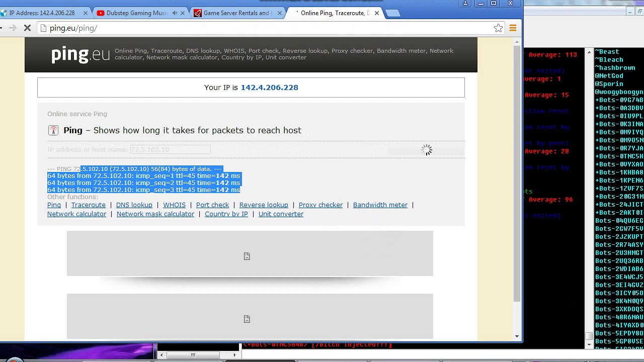The image size is (644, 362).
Task: Click the IP address 142.4.206.228 link
Action: pyautogui.click(x=269, y=87)
